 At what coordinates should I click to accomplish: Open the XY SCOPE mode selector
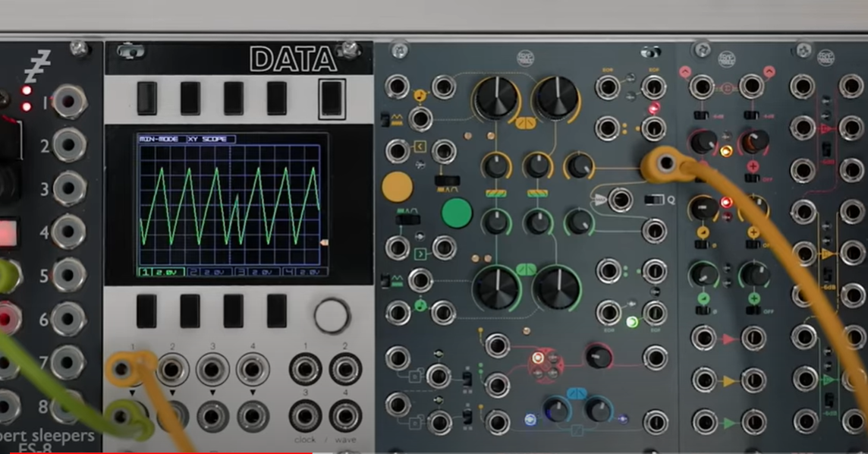(207, 140)
